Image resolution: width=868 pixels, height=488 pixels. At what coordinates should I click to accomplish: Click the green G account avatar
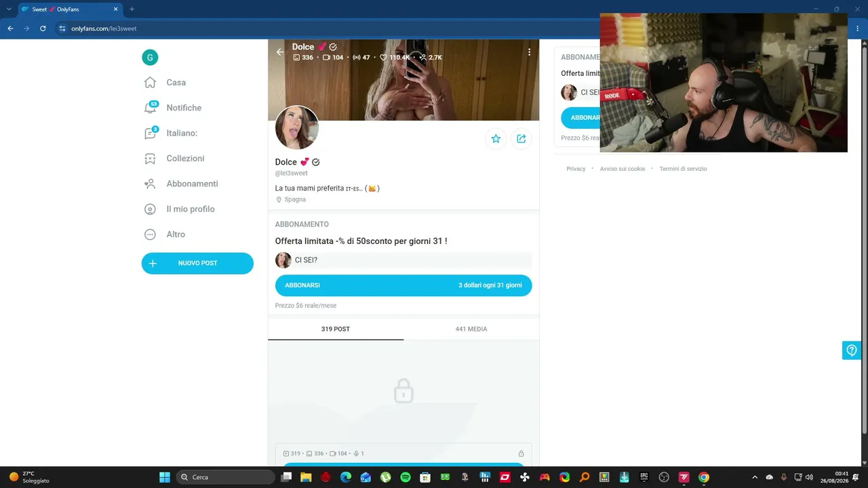coord(150,58)
